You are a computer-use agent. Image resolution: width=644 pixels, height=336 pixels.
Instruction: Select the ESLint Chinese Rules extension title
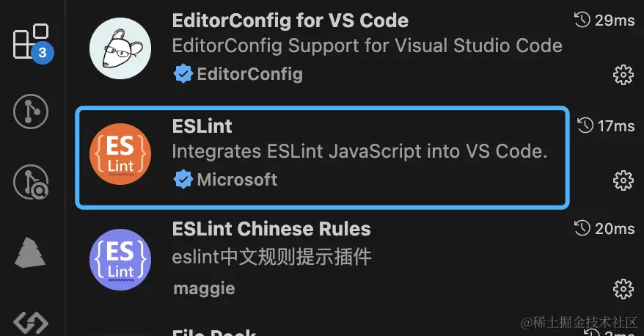coord(271,229)
